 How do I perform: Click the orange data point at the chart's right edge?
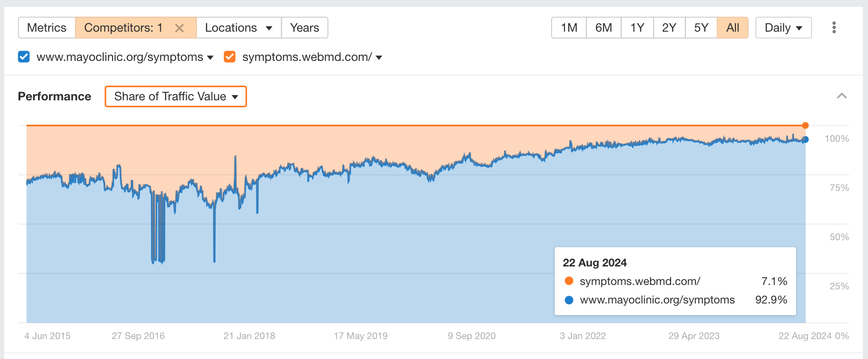805,125
